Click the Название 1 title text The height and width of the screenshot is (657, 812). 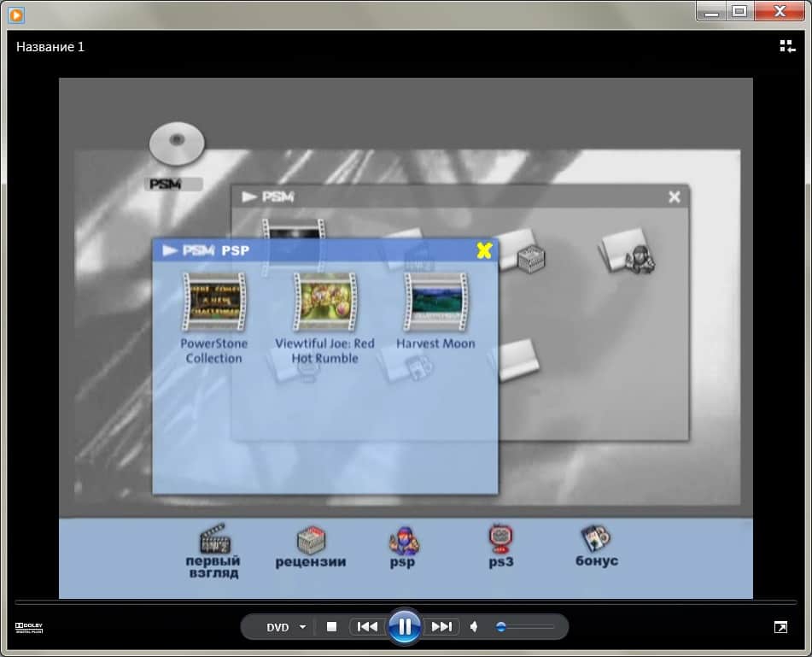pyautogui.click(x=50, y=47)
